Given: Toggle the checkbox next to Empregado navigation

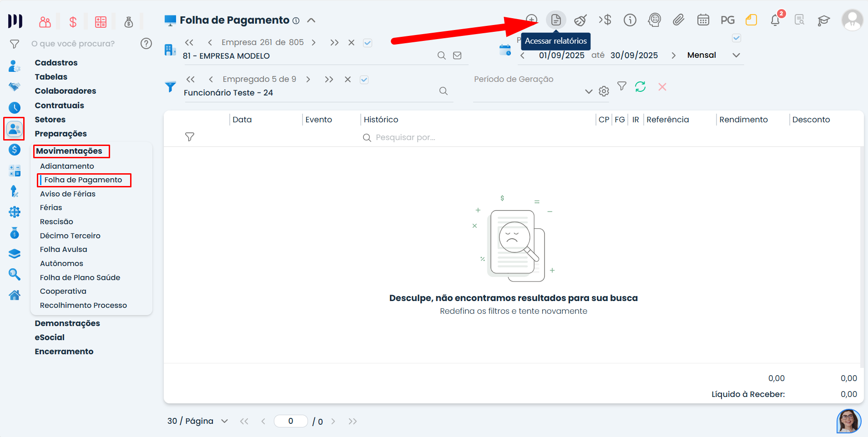Looking at the screenshot, I should click(364, 80).
